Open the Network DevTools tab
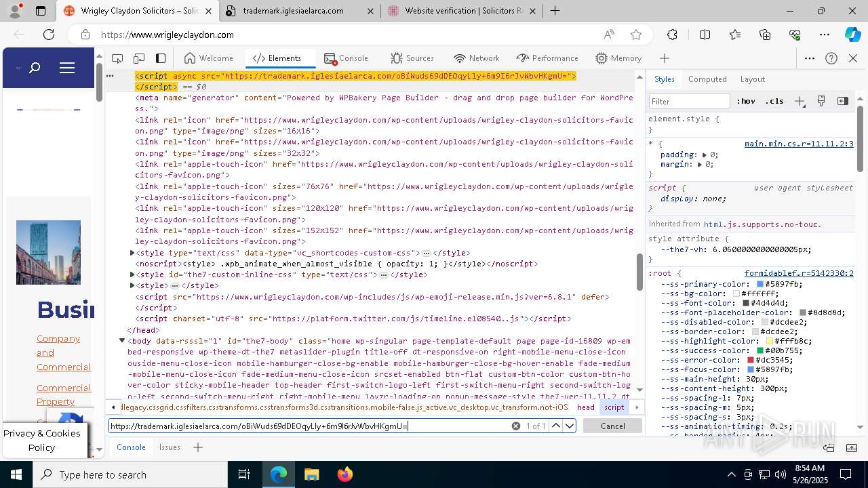The width and height of the screenshot is (868, 488). [477, 58]
